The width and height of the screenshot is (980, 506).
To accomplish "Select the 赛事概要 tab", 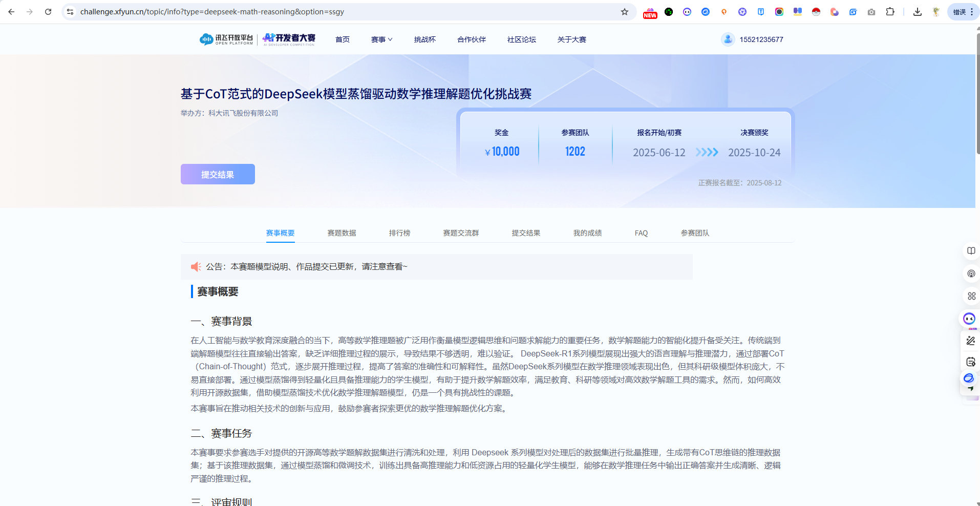I will click(x=281, y=233).
